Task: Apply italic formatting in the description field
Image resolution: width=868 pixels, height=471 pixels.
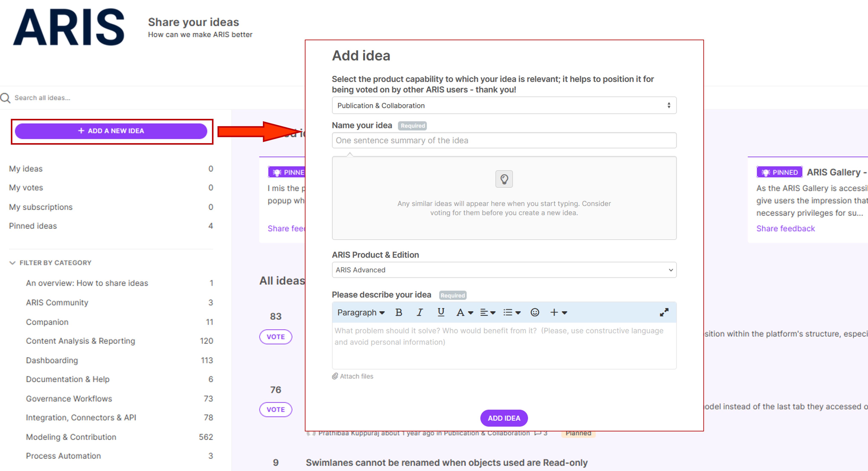Action: pos(420,312)
